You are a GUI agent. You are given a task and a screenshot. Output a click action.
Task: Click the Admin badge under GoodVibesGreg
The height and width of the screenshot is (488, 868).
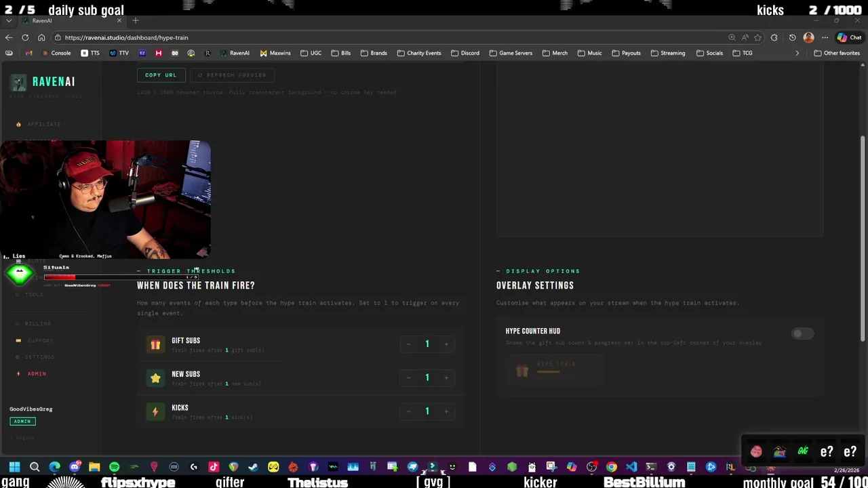tap(22, 422)
